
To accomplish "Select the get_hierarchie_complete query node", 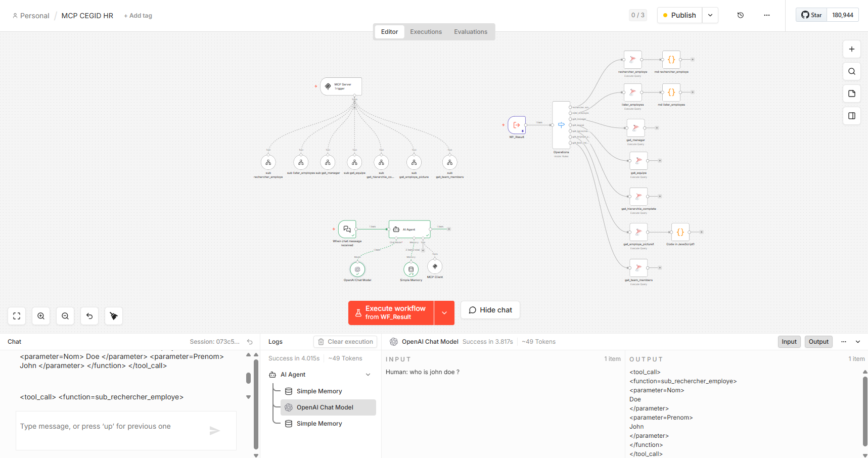I will pyautogui.click(x=638, y=196).
